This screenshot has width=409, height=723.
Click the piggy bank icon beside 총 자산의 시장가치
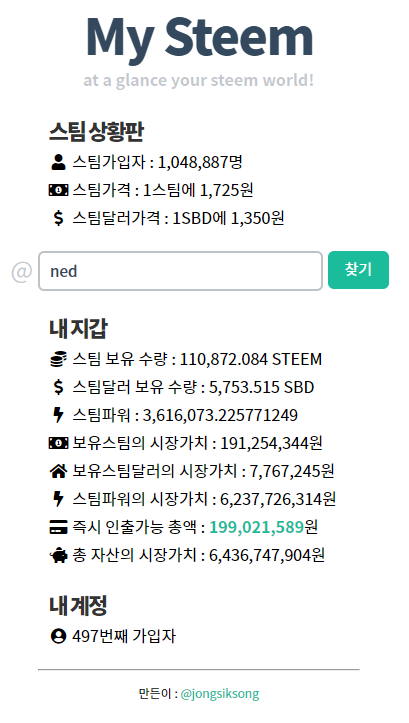coord(58,555)
